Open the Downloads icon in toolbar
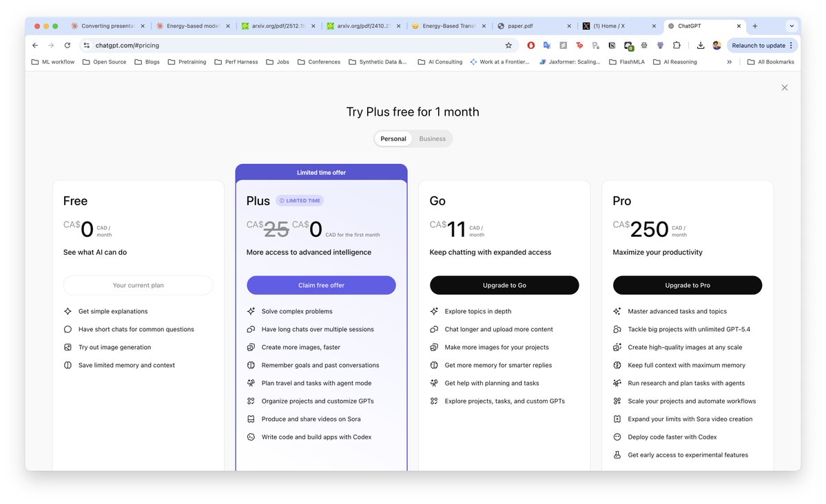Viewport: 826px width, 504px height. pos(701,45)
